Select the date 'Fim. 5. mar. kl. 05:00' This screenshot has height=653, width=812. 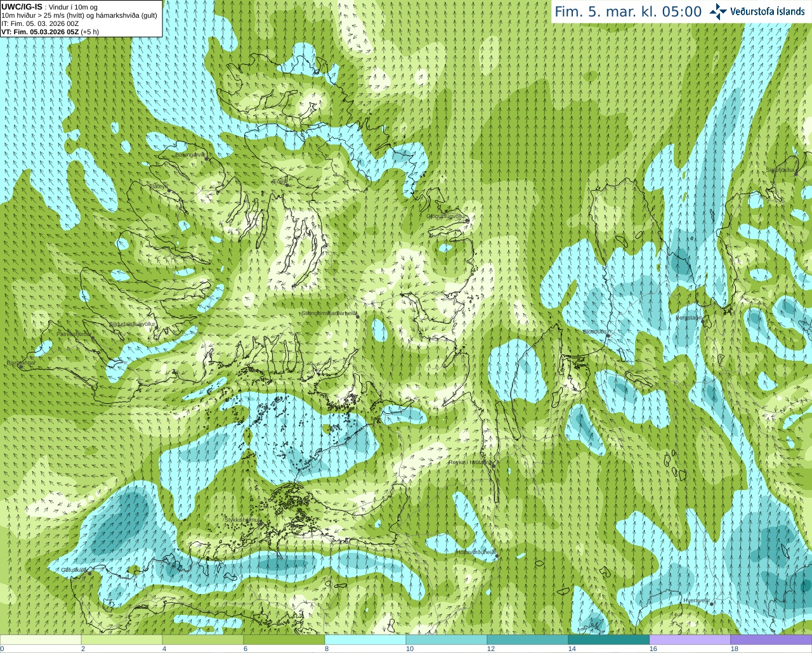(x=628, y=12)
